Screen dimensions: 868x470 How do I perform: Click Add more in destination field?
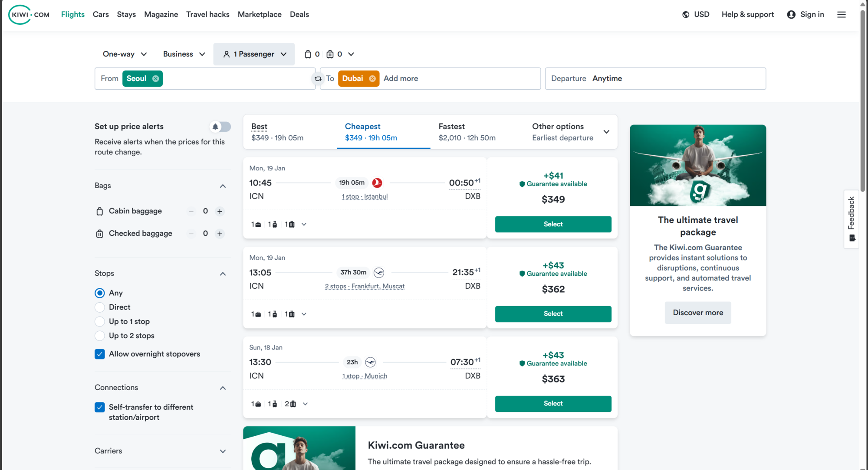point(401,78)
